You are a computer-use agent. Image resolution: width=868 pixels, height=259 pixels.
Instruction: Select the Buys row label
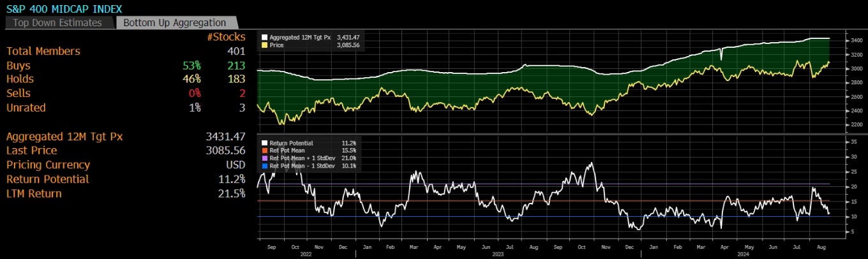click(18, 66)
